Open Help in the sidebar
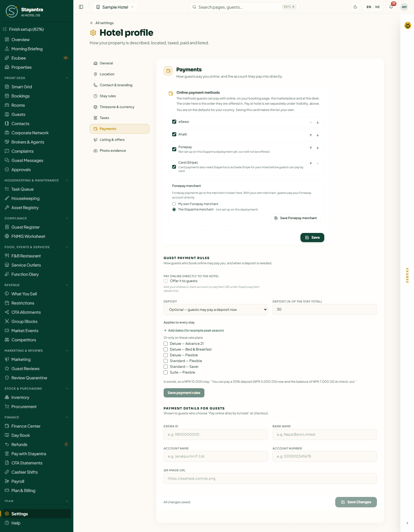This screenshot has width=414, height=532. pyautogui.click(x=37, y=523)
